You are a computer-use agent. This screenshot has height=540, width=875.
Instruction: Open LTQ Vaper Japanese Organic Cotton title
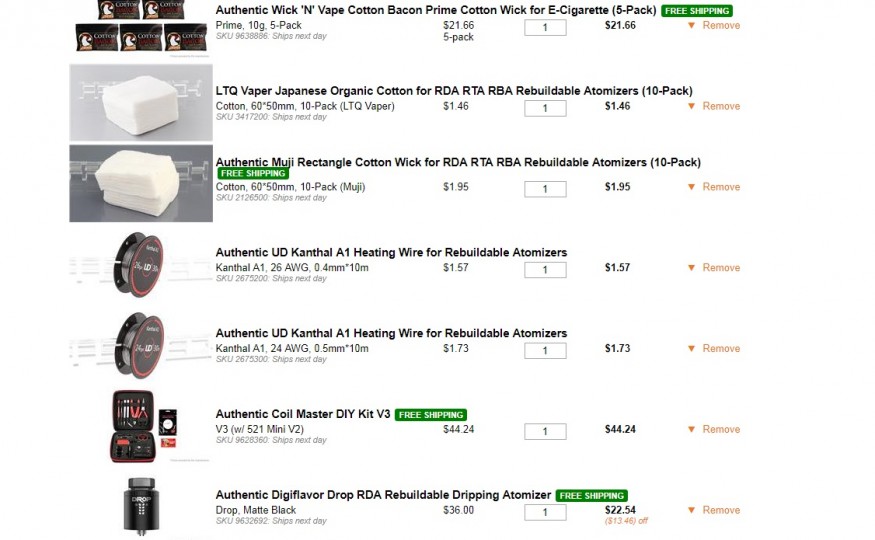point(454,91)
